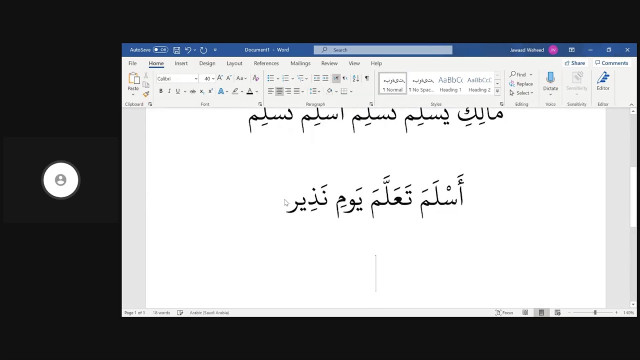Click the Save icon in title bar
The image size is (640, 360).
[176, 50]
